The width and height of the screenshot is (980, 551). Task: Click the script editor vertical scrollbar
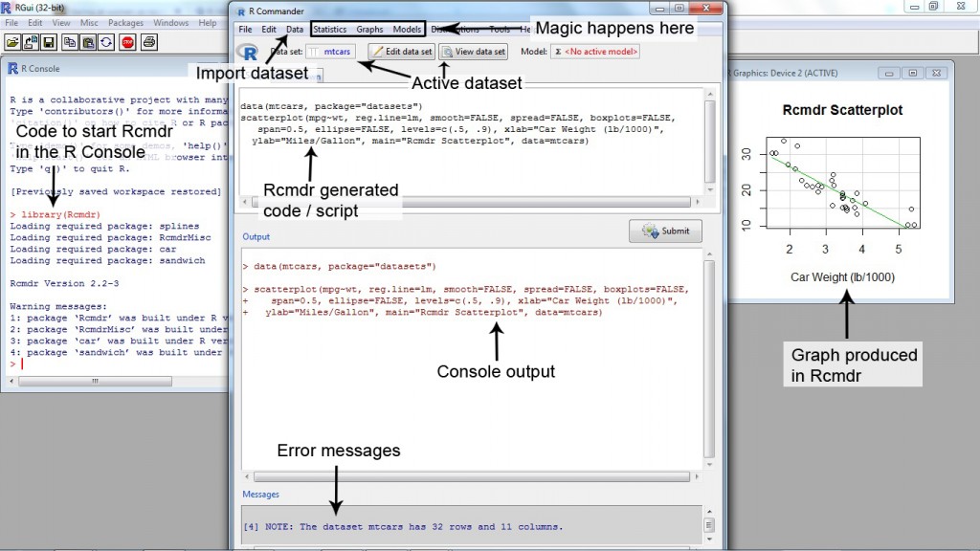click(710, 142)
